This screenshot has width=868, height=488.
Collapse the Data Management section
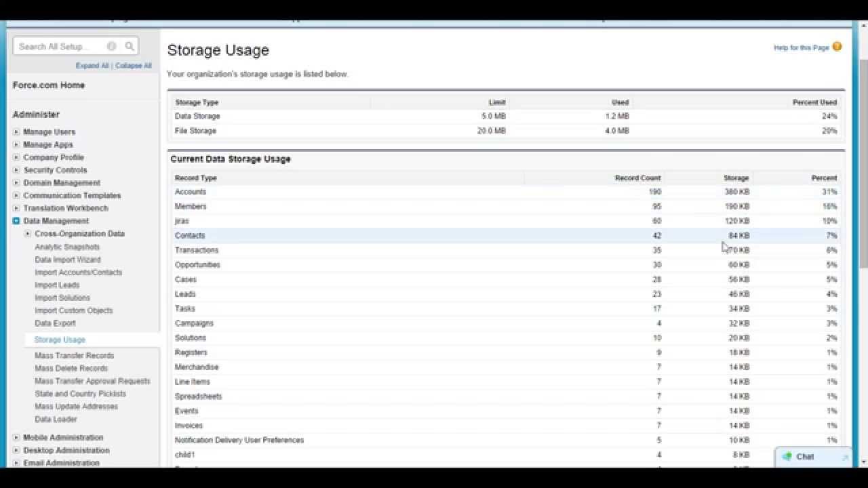coord(16,221)
